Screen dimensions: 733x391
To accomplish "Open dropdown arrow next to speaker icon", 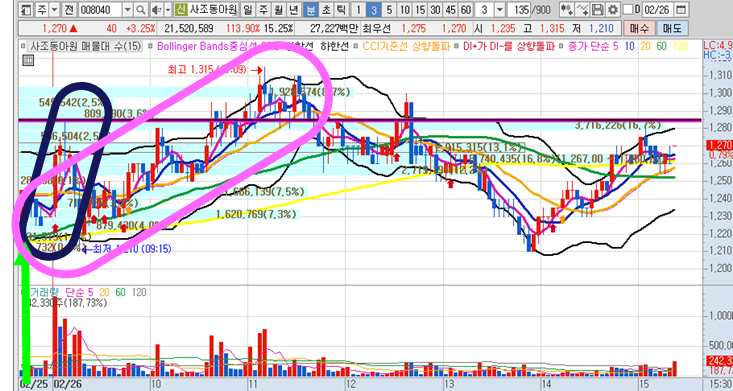I will pyautogui.click(x=167, y=9).
